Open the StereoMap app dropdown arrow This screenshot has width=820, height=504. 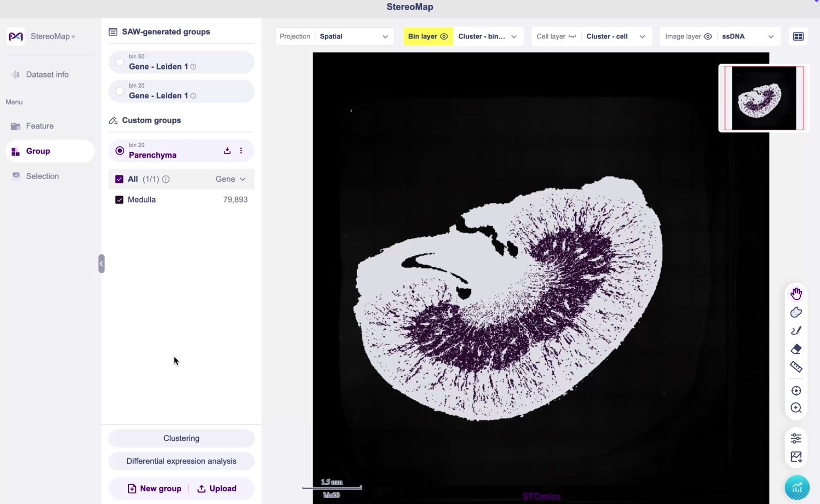pos(73,37)
